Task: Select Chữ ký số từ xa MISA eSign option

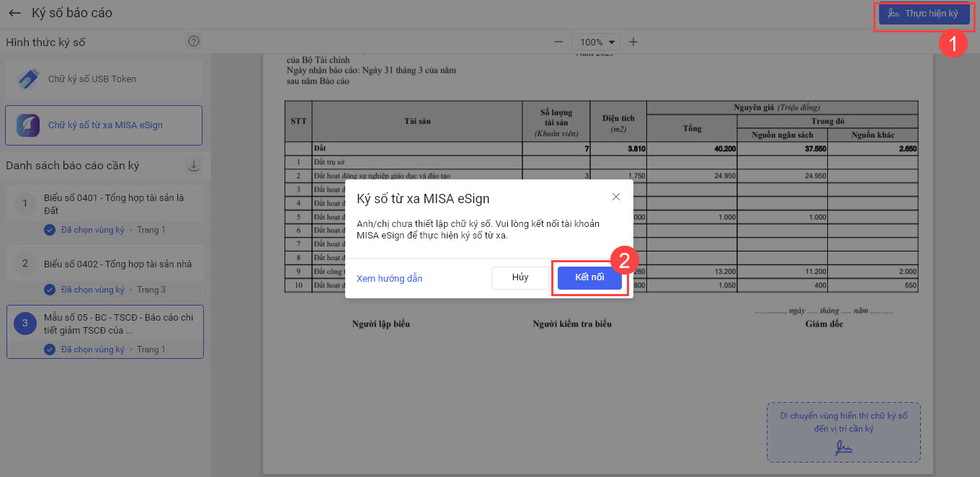Action: click(x=104, y=125)
